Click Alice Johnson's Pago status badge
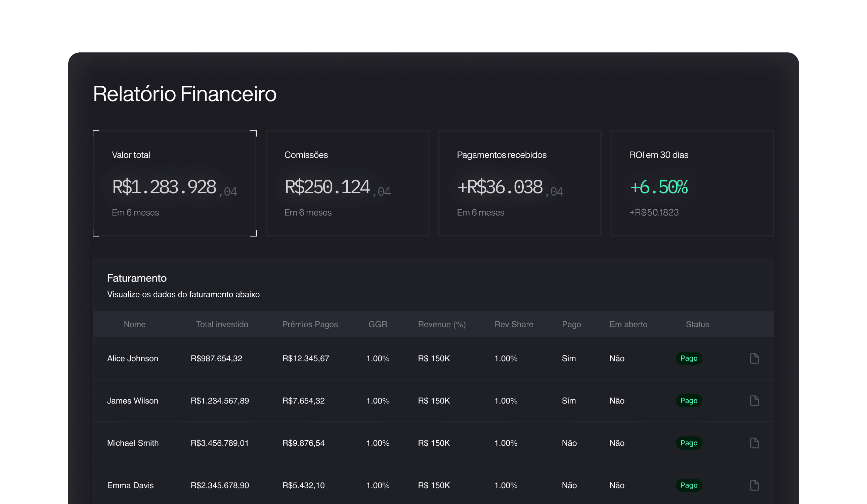The image size is (867, 504). click(x=689, y=358)
